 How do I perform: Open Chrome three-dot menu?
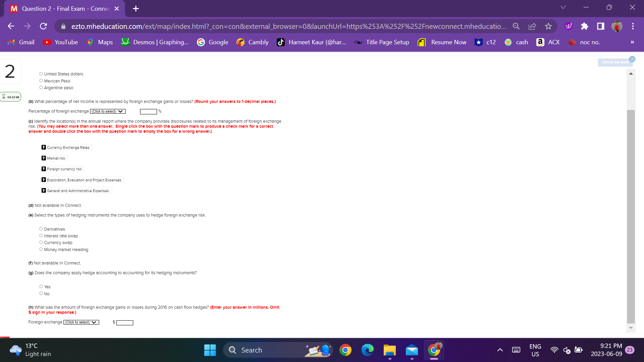pos(633,26)
